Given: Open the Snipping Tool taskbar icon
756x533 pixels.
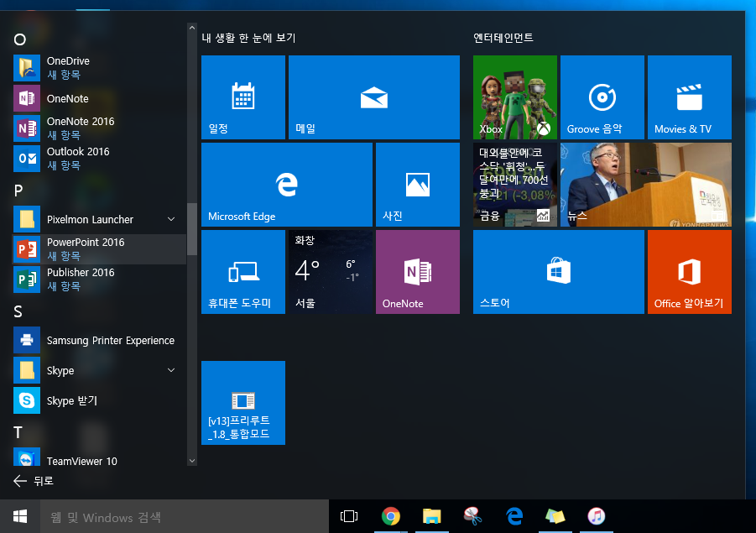Looking at the screenshot, I should coord(473,516).
